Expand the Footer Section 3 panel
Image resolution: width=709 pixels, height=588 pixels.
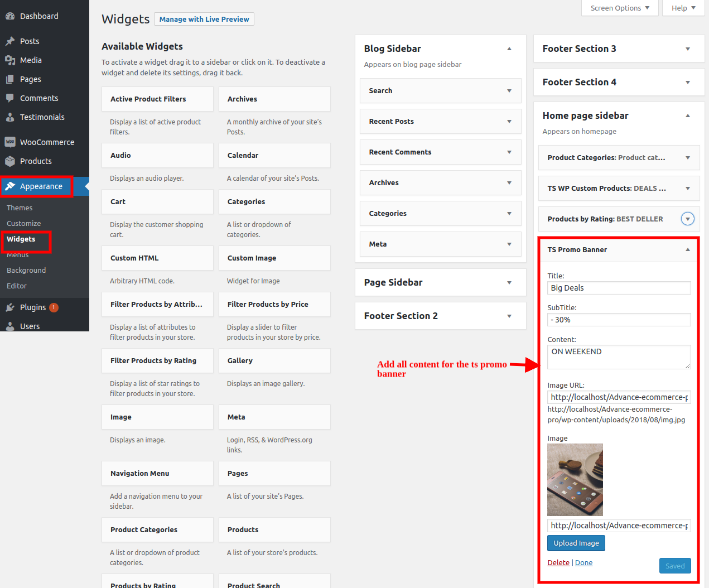pos(687,49)
